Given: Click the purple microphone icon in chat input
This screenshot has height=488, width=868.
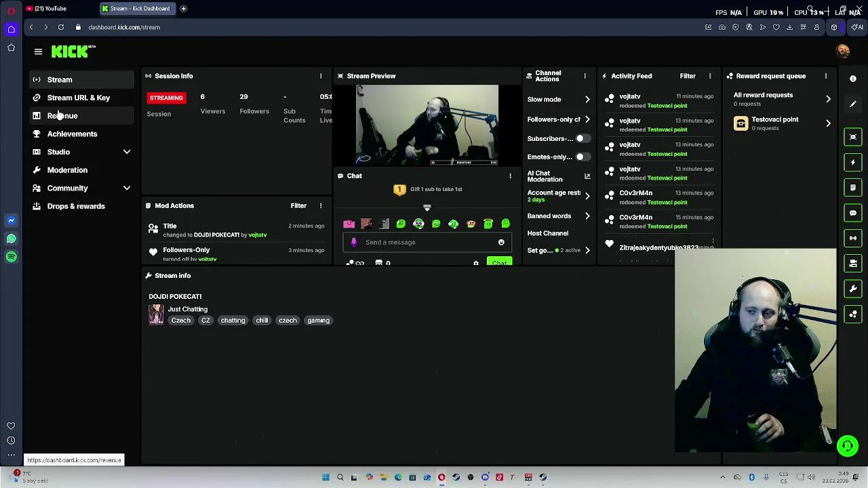Looking at the screenshot, I should pos(353,242).
